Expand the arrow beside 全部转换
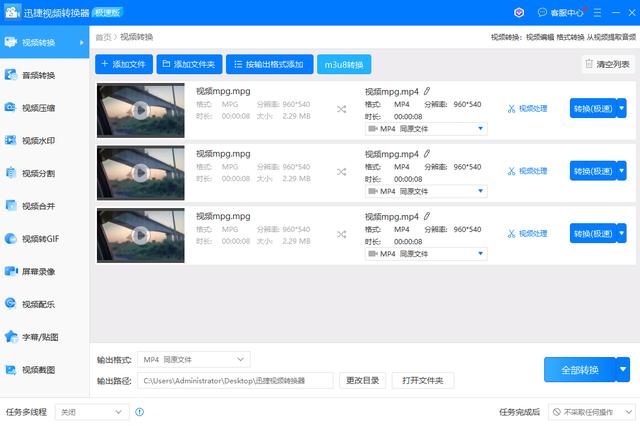 pos(623,370)
